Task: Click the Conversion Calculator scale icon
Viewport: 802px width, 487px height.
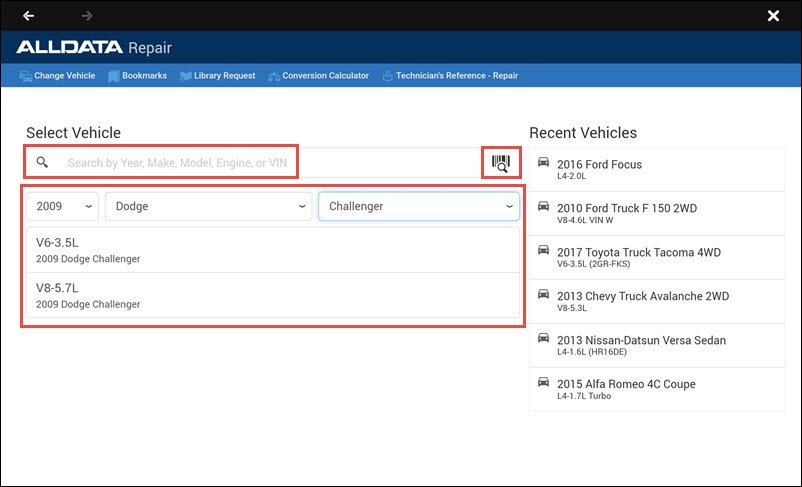Action: pos(274,77)
